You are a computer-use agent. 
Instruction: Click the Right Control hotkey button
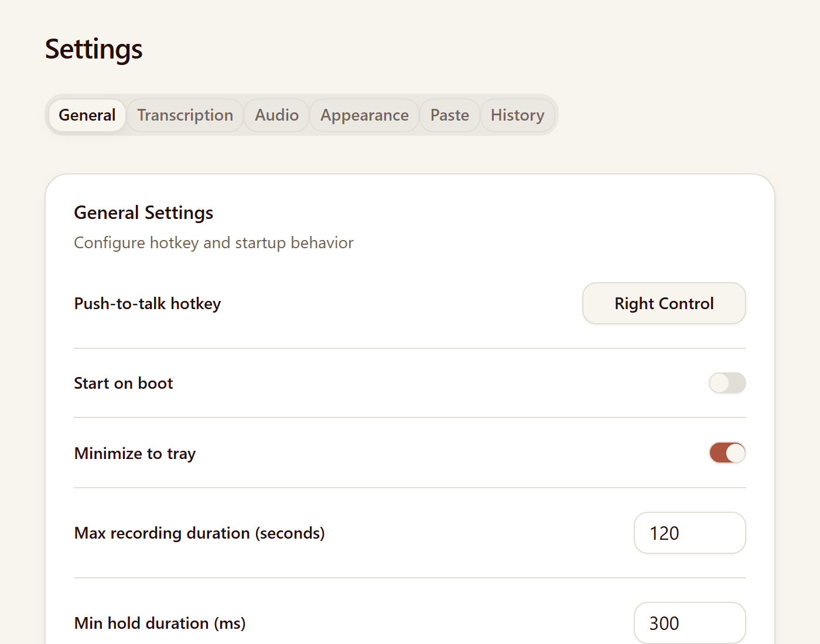[x=664, y=303]
